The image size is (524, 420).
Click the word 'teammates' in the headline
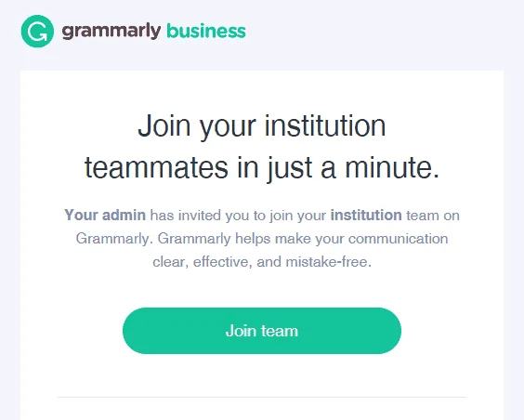(x=156, y=167)
